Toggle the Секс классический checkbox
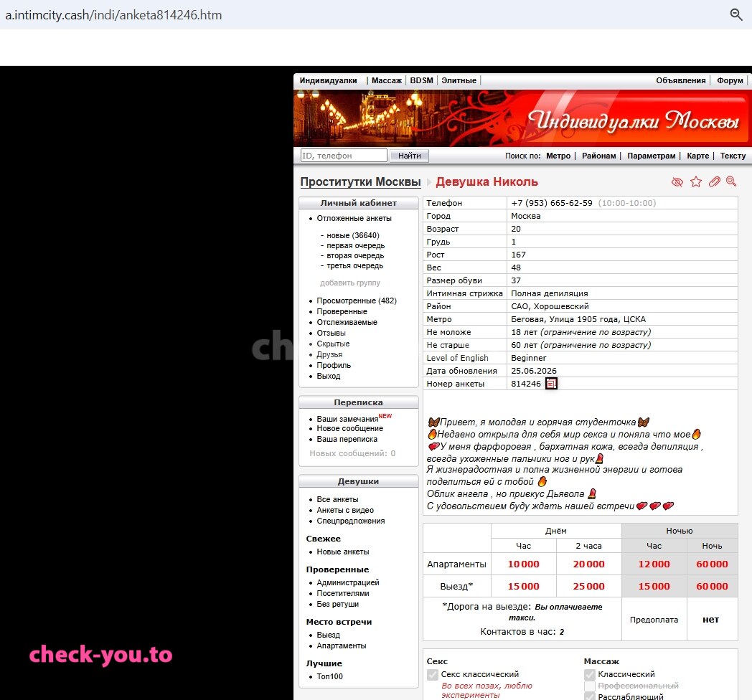 433,675
